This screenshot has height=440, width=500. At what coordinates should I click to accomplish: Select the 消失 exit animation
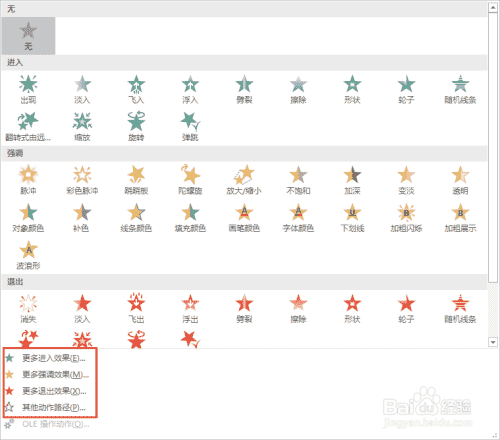pyautogui.click(x=28, y=309)
